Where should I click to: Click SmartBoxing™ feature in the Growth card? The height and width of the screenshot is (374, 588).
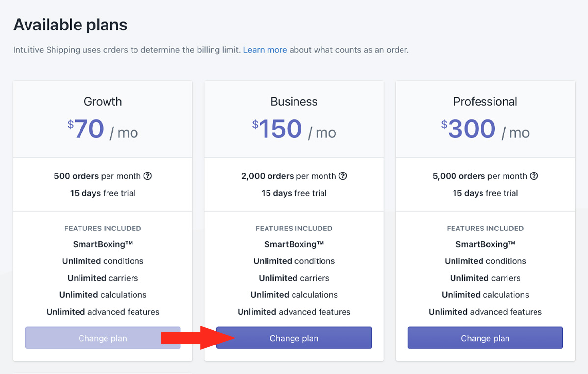click(103, 244)
